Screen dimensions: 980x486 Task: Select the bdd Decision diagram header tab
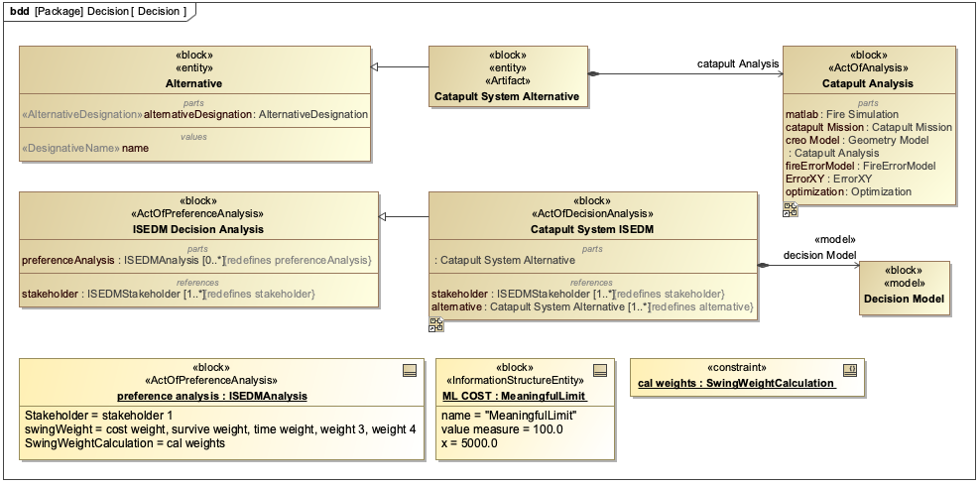coord(99,10)
